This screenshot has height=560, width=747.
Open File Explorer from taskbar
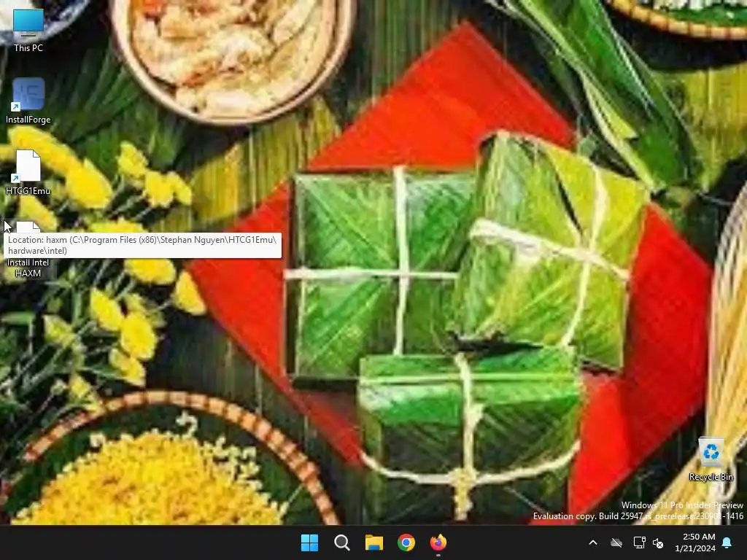click(x=374, y=542)
